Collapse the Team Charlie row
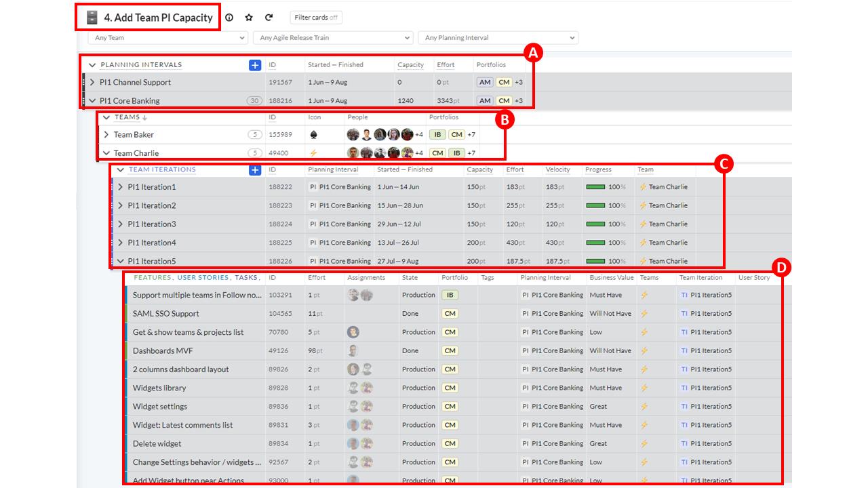Screen dimensions: 868x488 106,152
